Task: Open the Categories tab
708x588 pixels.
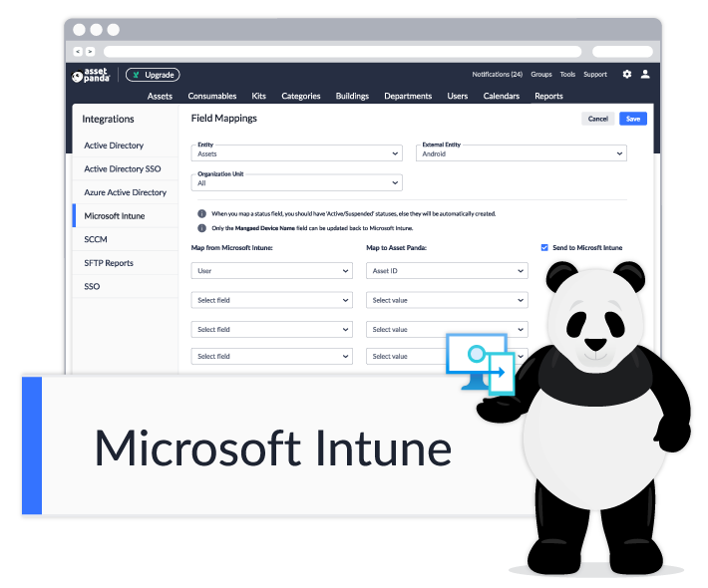Action: pyautogui.click(x=301, y=96)
